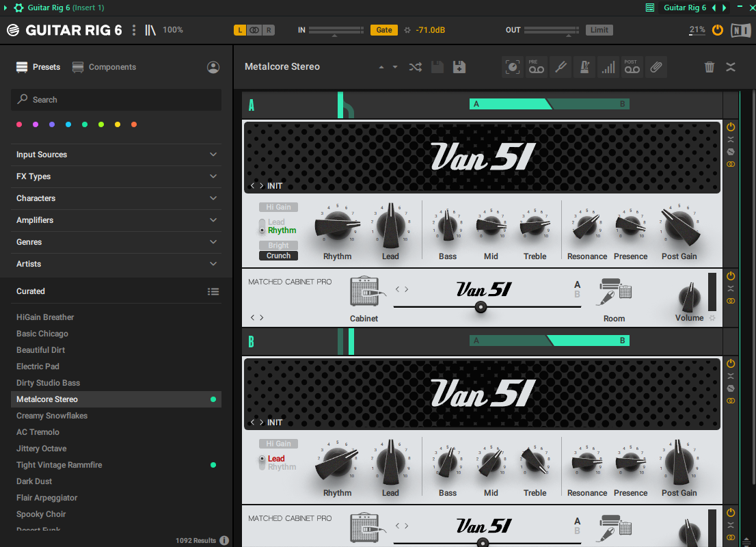Delete the rack using the trash icon

[709, 66]
